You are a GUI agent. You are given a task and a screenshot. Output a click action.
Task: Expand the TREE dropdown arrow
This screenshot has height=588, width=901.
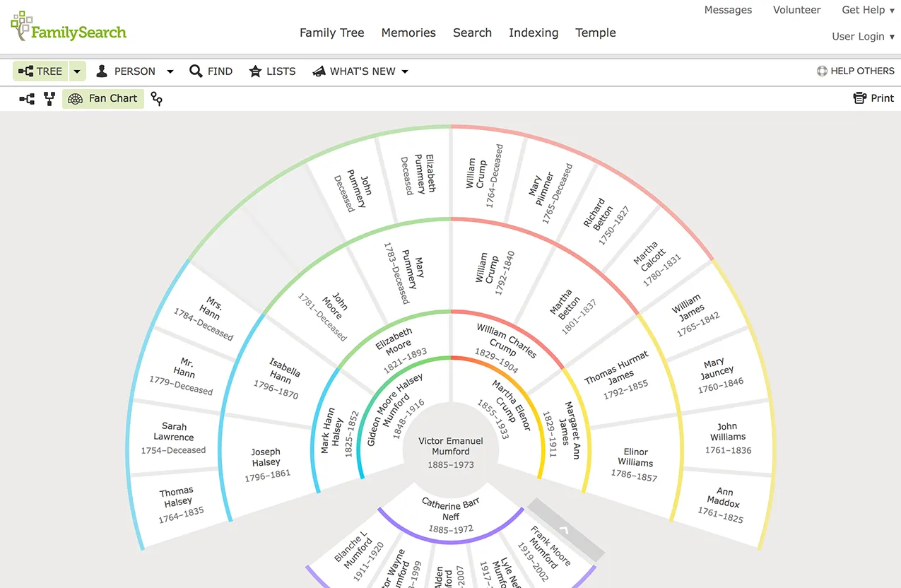point(77,71)
